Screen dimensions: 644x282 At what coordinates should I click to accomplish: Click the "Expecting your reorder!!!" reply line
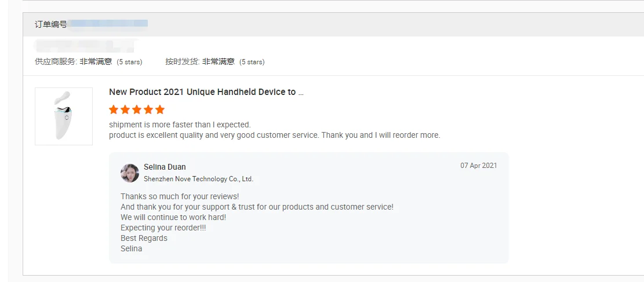click(x=163, y=228)
